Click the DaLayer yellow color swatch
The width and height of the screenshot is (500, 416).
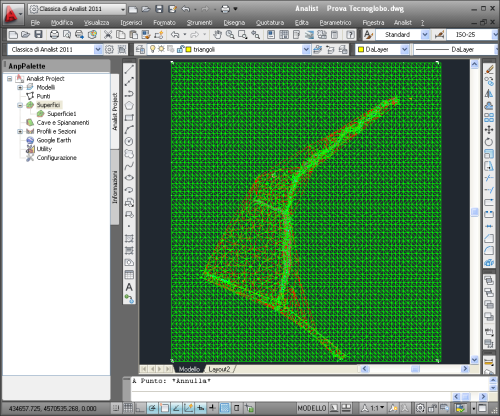pyautogui.click(x=361, y=50)
